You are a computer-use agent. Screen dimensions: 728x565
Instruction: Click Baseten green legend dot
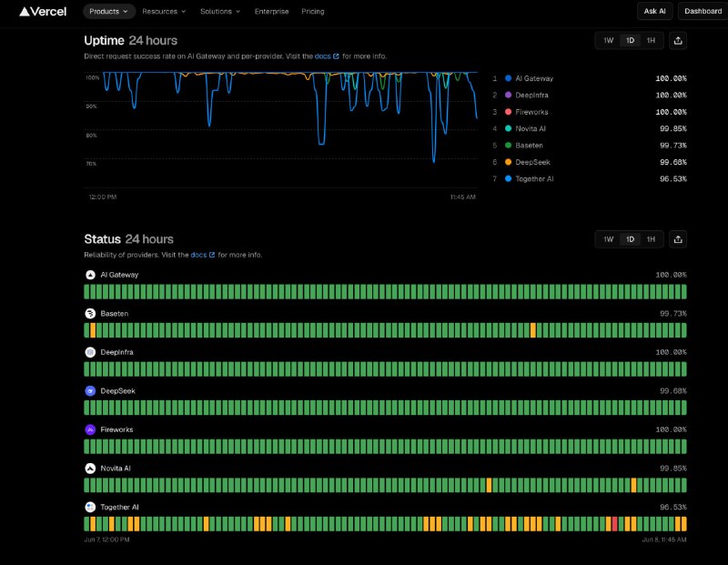508,146
